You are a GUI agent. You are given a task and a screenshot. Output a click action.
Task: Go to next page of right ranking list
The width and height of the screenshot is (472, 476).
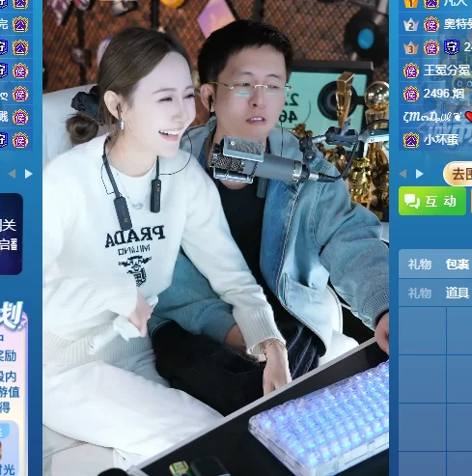tap(419, 174)
